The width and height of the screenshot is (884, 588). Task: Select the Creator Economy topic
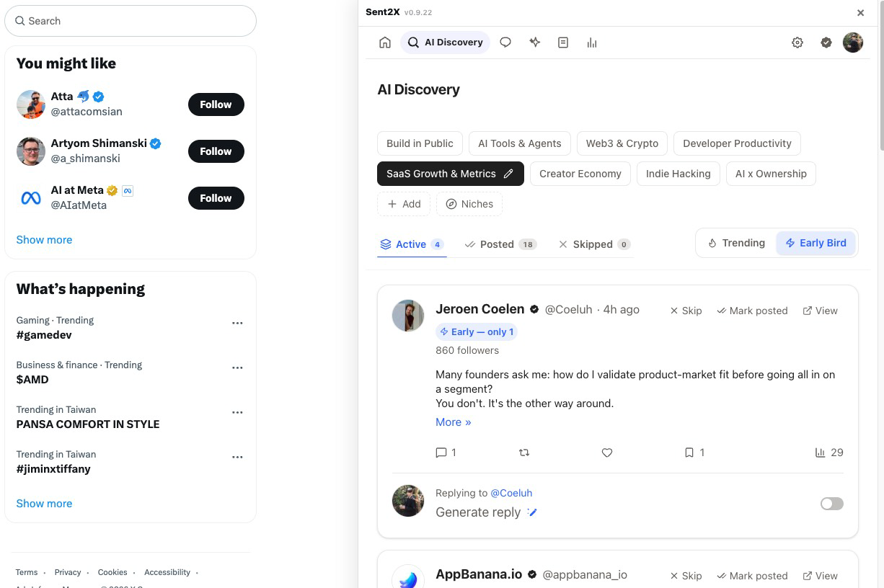(580, 174)
